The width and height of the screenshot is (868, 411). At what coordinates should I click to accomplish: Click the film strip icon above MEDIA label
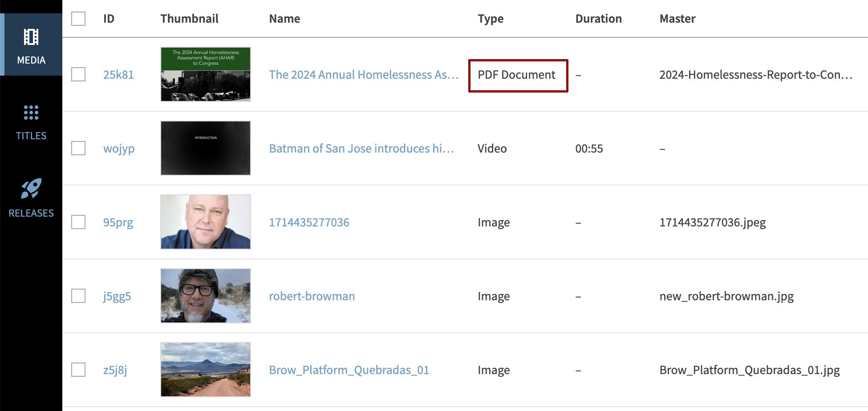point(31,37)
